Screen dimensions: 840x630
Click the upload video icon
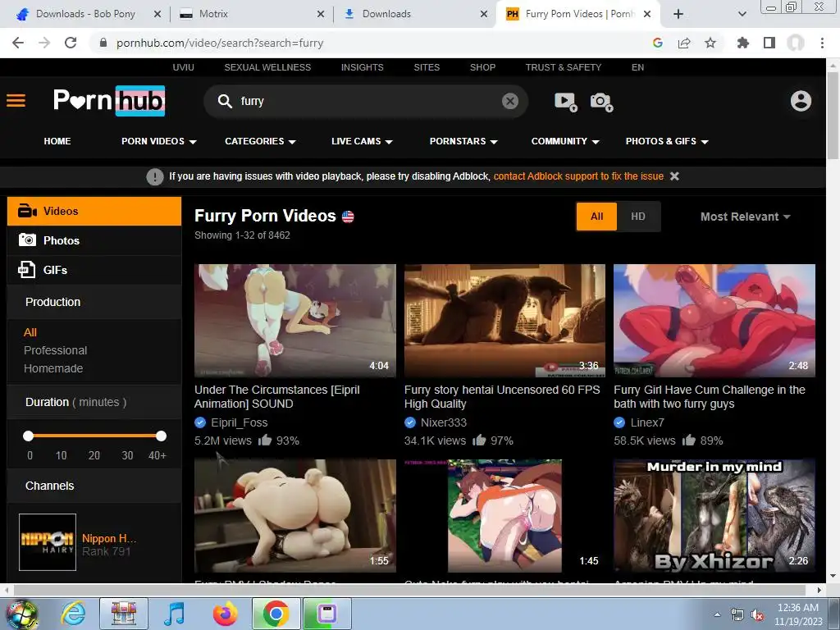tap(565, 101)
